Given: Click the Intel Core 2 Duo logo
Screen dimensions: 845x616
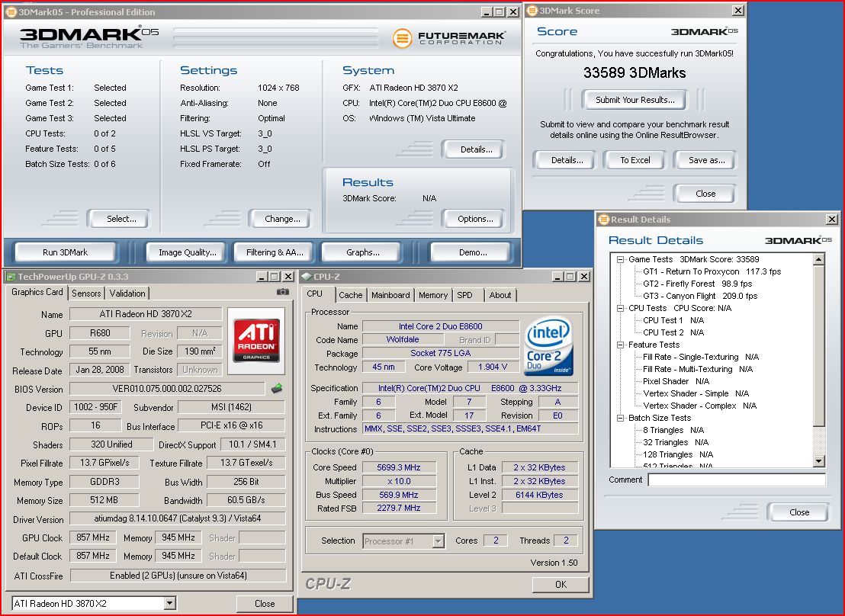Looking at the screenshot, I should point(548,346).
